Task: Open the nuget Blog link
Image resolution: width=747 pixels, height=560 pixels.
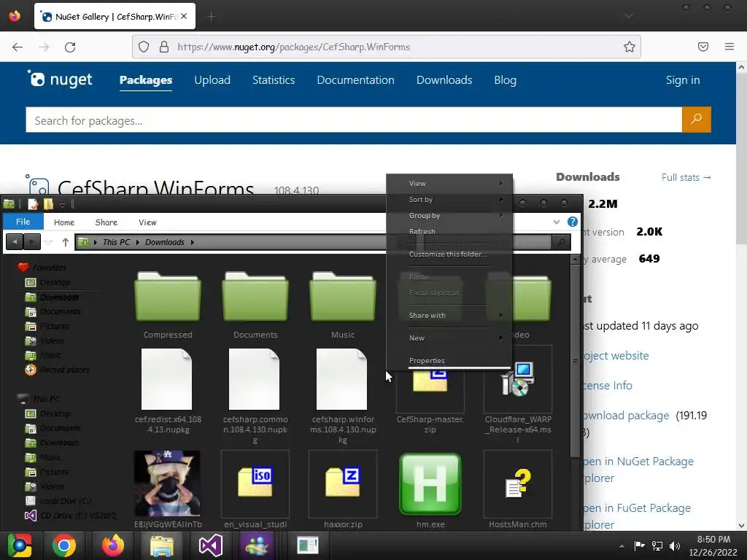Action: [505, 79]
